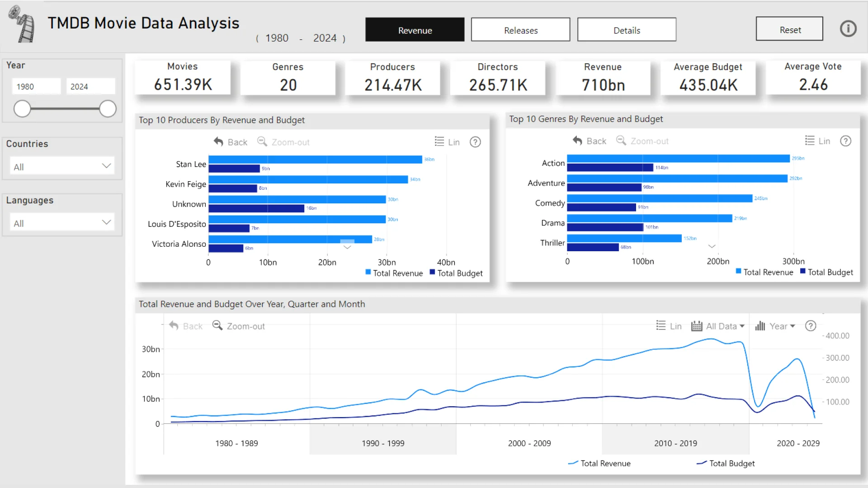Image resolution: width=868 pixels, height=488 pixels.
Task: Click the 2010 - 2019 decade label
Action: pyautogui.click(x=675, y=443)
